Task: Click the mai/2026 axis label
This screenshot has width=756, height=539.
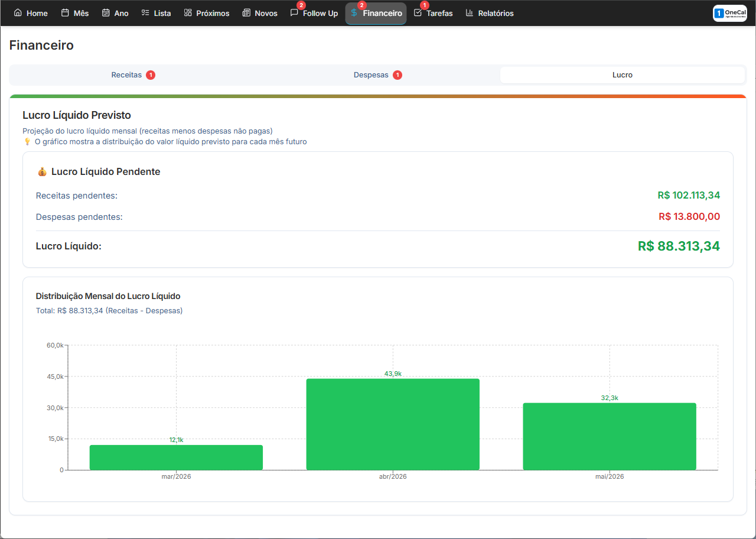Action: [610, 476]
